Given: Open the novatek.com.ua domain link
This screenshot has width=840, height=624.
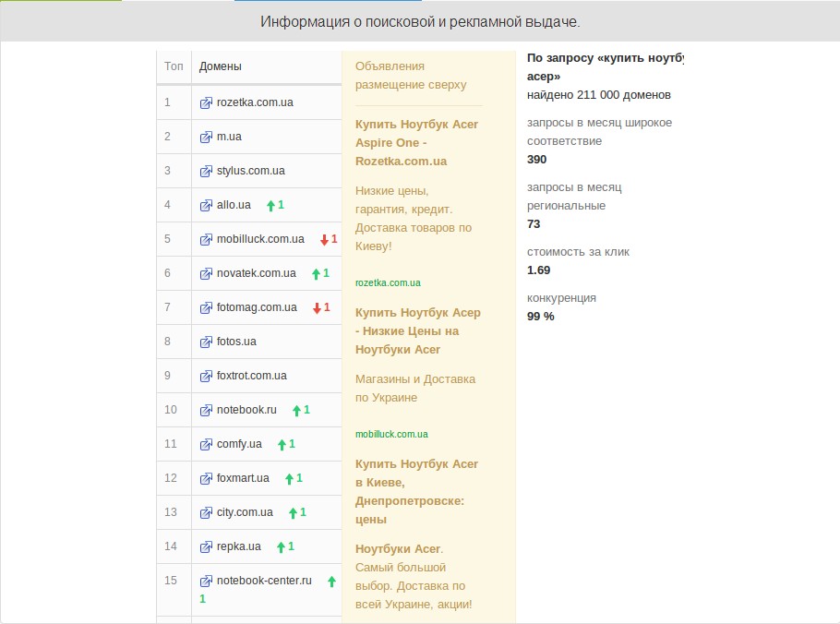Looking at the screenshot, I should 256,273.
